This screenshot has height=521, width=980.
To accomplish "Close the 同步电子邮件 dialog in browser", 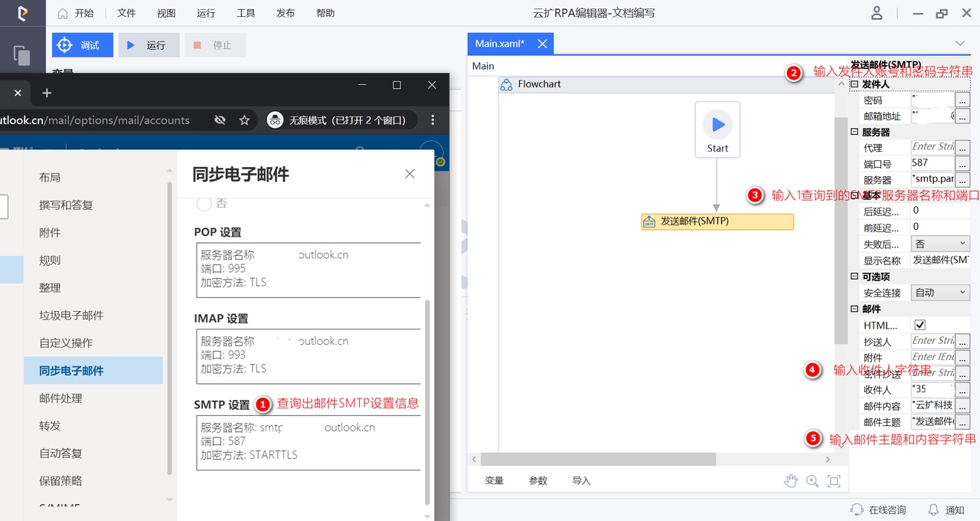I will (410, 174).
